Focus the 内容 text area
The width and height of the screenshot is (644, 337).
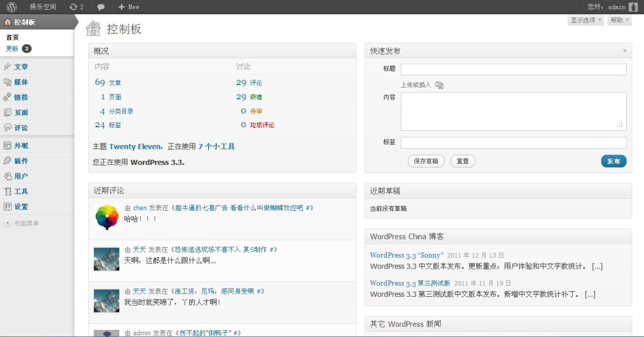(x=513, y=111)
